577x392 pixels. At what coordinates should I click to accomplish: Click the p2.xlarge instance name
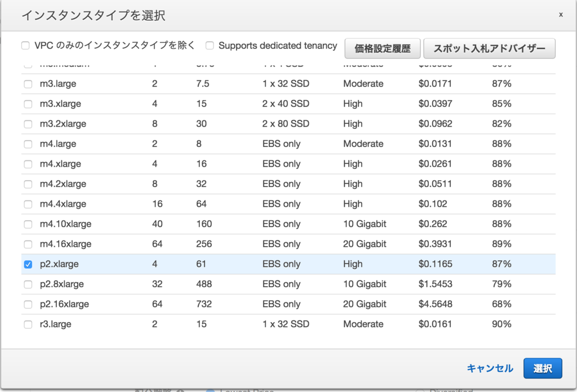[x=59, y=264]
